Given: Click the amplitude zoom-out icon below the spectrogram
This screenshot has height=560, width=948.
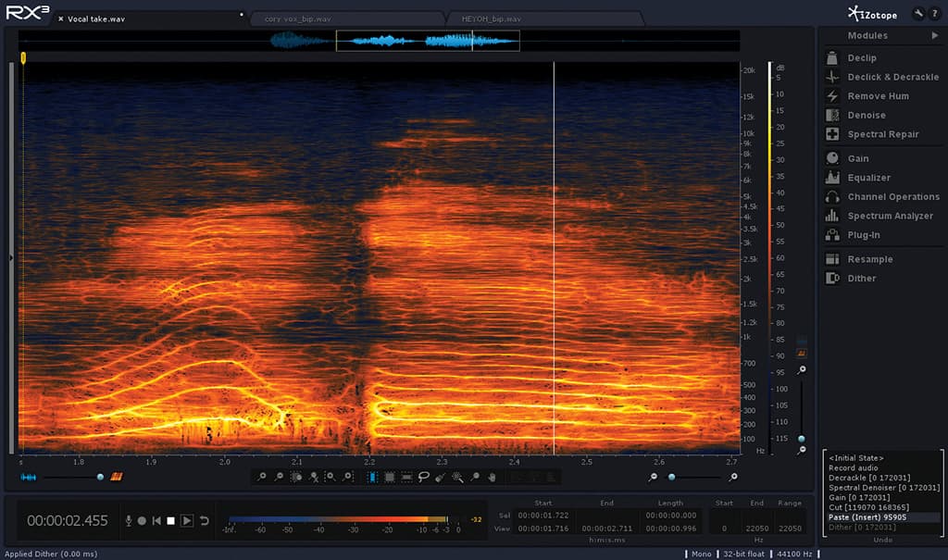Looking at the screenshot, I should [653, 477].
